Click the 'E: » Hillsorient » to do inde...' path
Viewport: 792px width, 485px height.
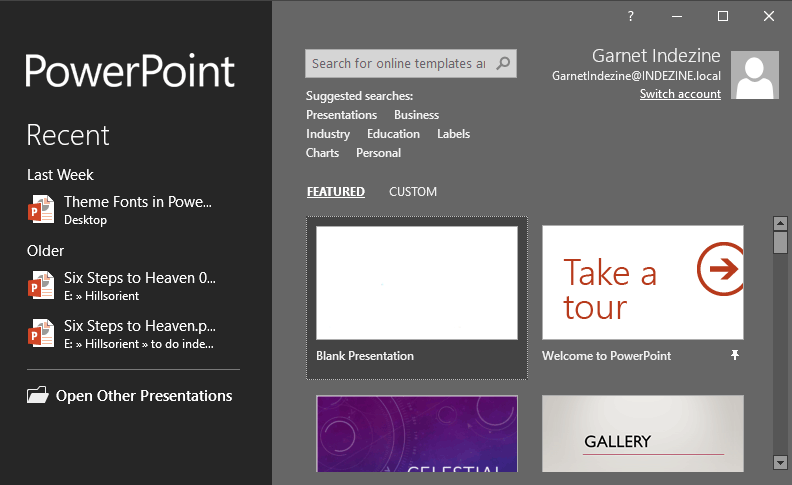(x=139, y=344)
